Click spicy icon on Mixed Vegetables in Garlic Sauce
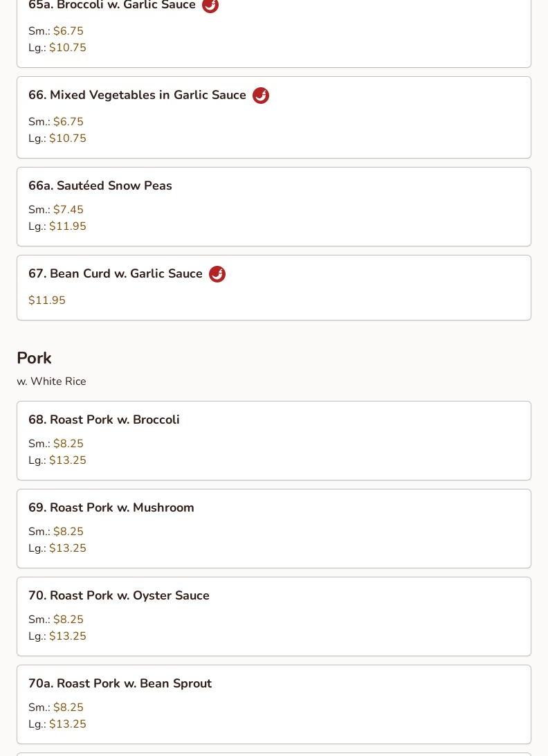The width and height of the screenshot is (548, 756). [x=261, y=96]
